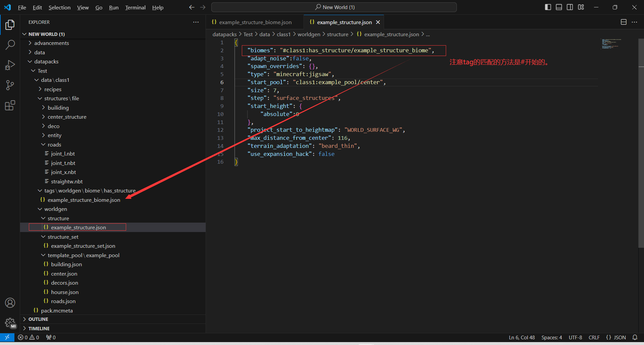Open errors and warnings problems indicator
Image resolution: width=644 pixels, height=345 pixels.
click(x=29, y=337)
